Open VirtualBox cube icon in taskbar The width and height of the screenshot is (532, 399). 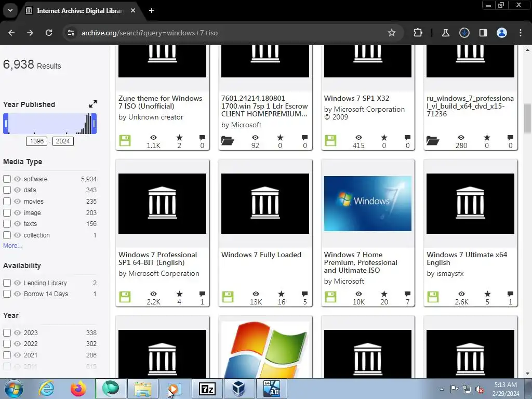[x=239, y=389]
